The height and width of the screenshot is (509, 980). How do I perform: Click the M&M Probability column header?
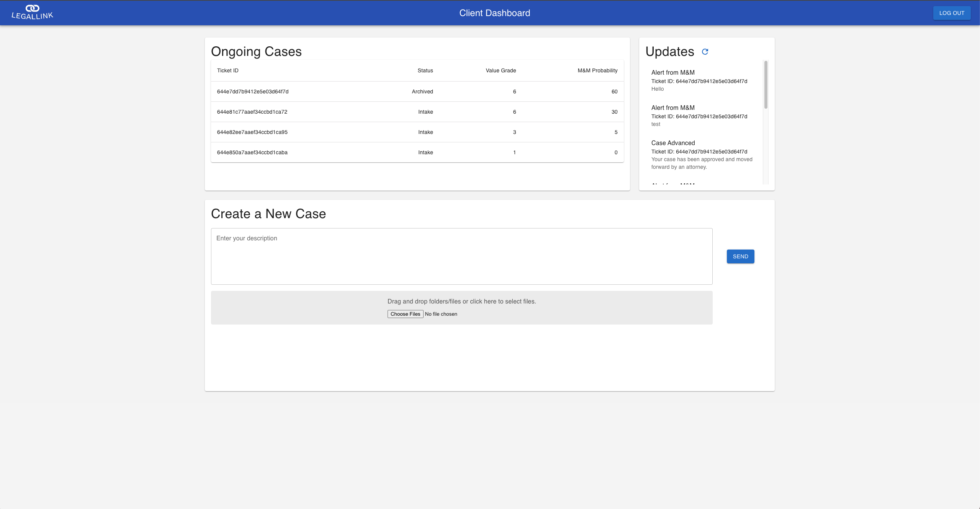[597, 70]
